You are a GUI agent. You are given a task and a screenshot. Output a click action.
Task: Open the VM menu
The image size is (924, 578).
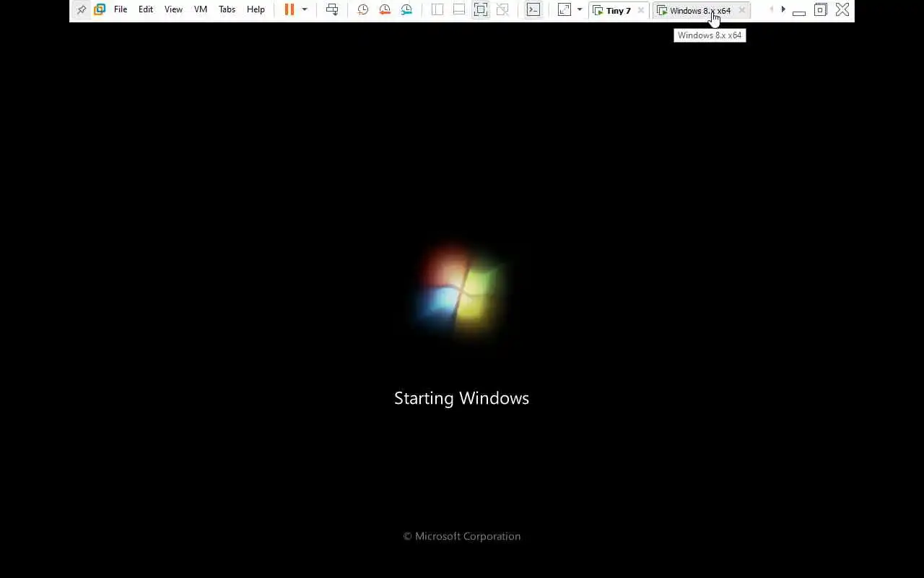tap(201, 10)
